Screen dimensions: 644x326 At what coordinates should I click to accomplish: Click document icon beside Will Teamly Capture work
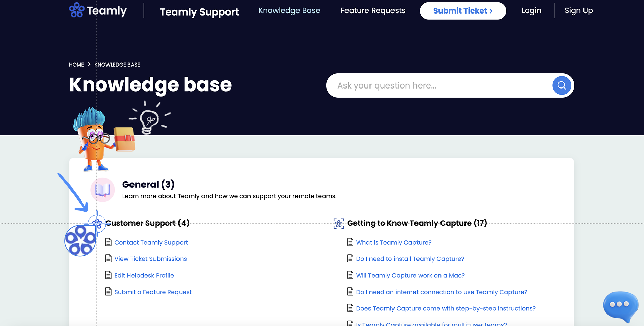pos(350,275)
